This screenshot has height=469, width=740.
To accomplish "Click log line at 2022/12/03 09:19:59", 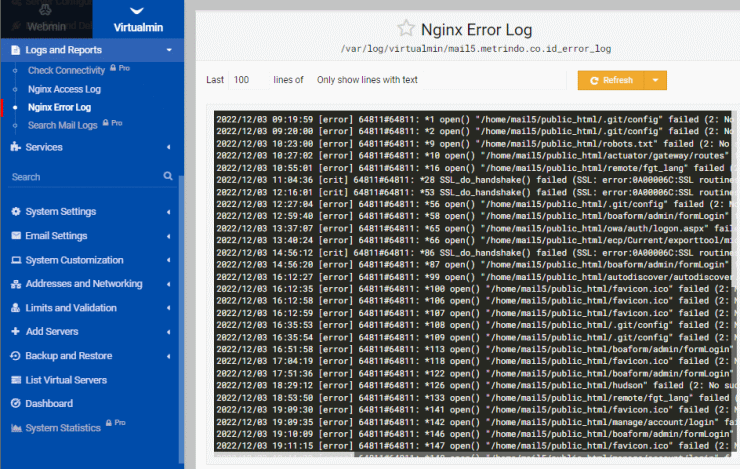I will pyautogui.click(x=474, y=119).
